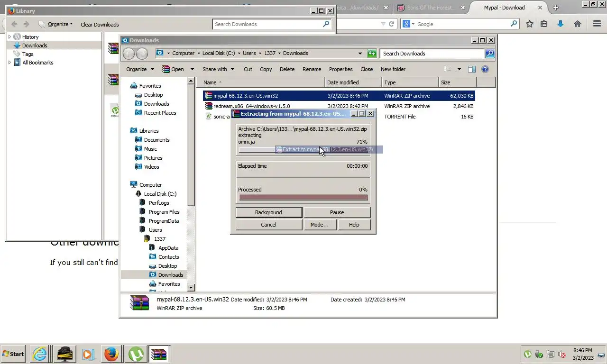Select redream.x86_64-windows-v1.5.0 file
Viewport: 607px width, 364px height.
[251, 106]
